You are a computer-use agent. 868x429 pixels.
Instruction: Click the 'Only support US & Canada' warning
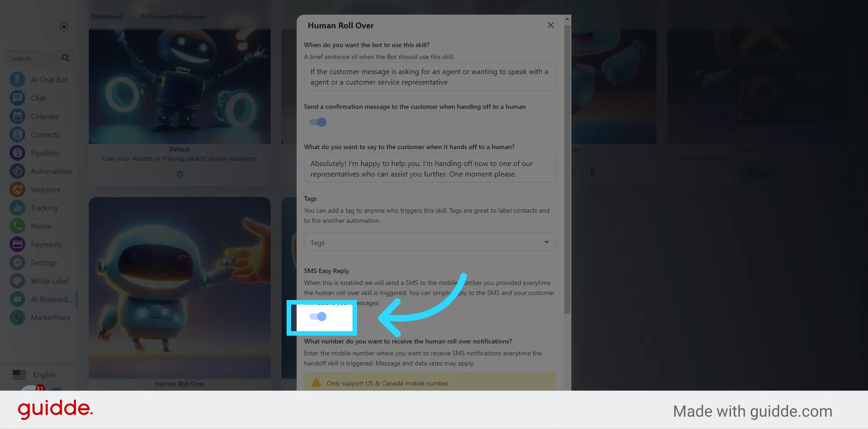pos(430,383)
